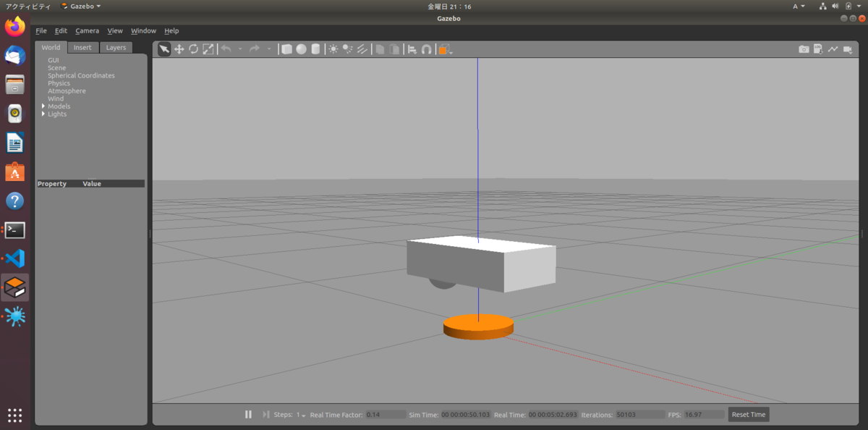Open Visual Studio Code from dock
The image size is (868, 430).
[x=14, y=258]
